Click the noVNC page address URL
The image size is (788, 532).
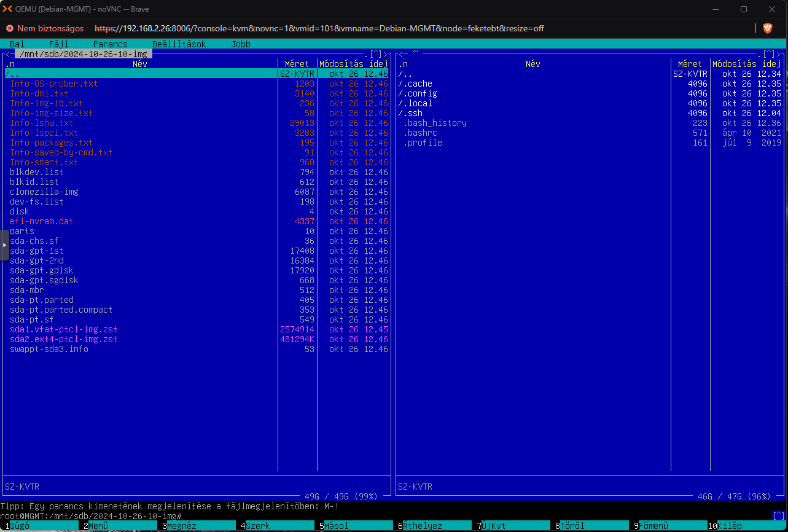(319, 28)
